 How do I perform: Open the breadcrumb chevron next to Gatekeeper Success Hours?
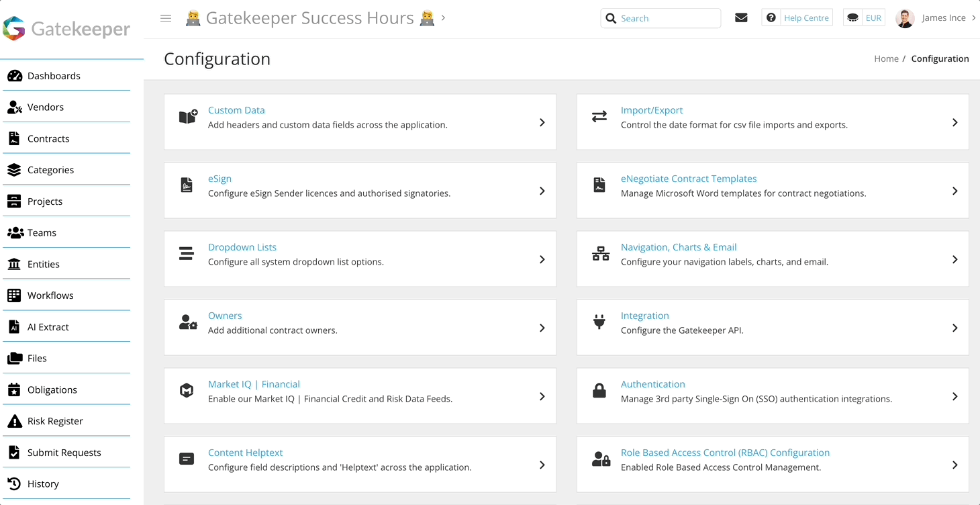pyautogui.click(x=442, y=18)
